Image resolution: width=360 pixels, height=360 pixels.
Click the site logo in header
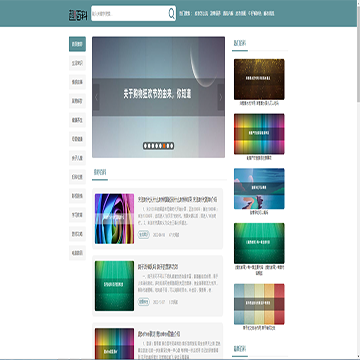(78, 14)
